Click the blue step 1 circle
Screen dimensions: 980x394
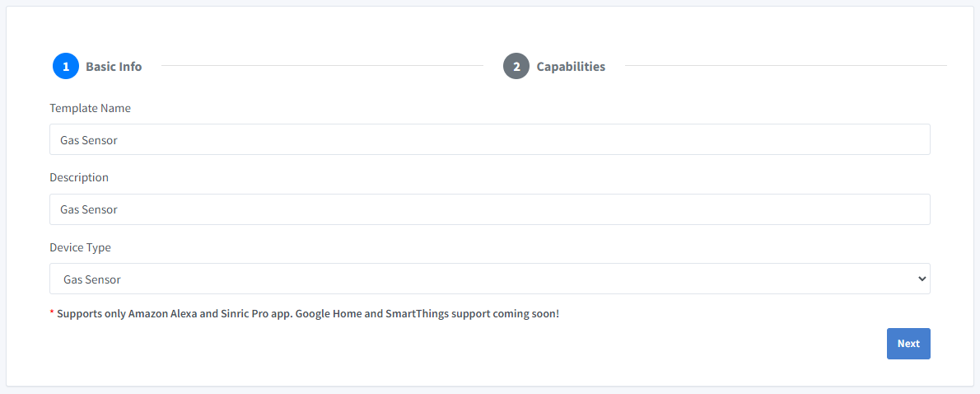(x=66, y=67)
